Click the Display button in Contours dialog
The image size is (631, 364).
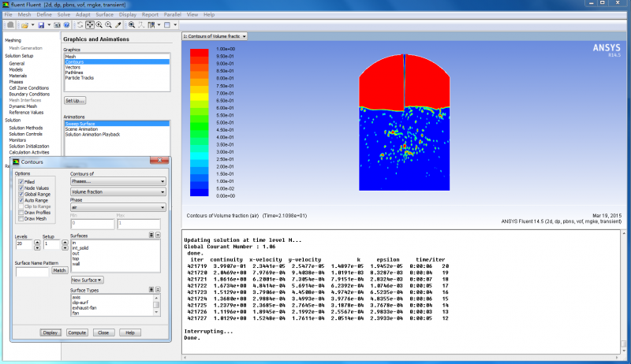point(50,332)
